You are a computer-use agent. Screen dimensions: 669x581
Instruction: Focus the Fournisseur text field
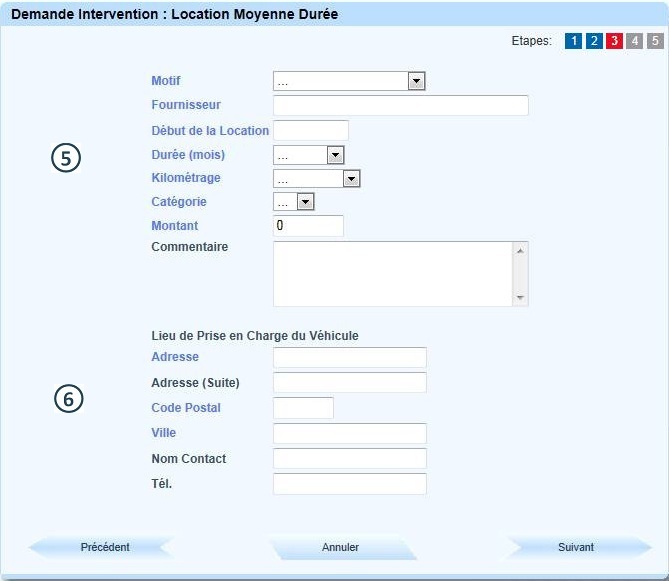tap(400, 106)
